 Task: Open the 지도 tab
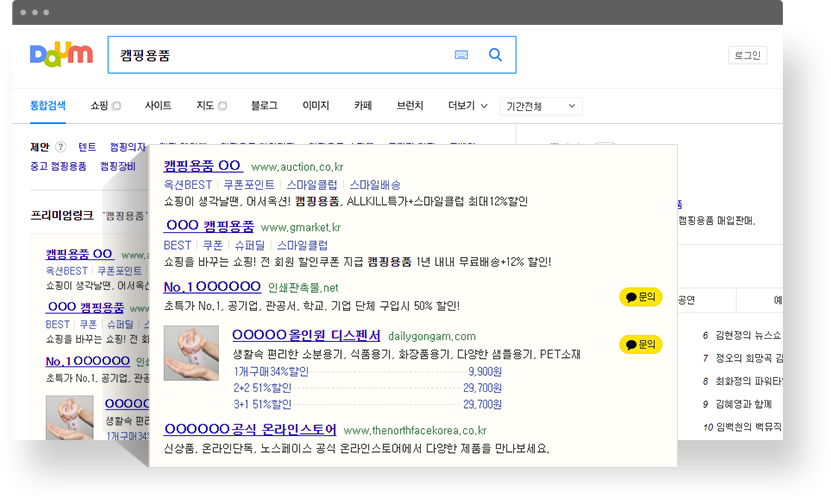[205, 106]
